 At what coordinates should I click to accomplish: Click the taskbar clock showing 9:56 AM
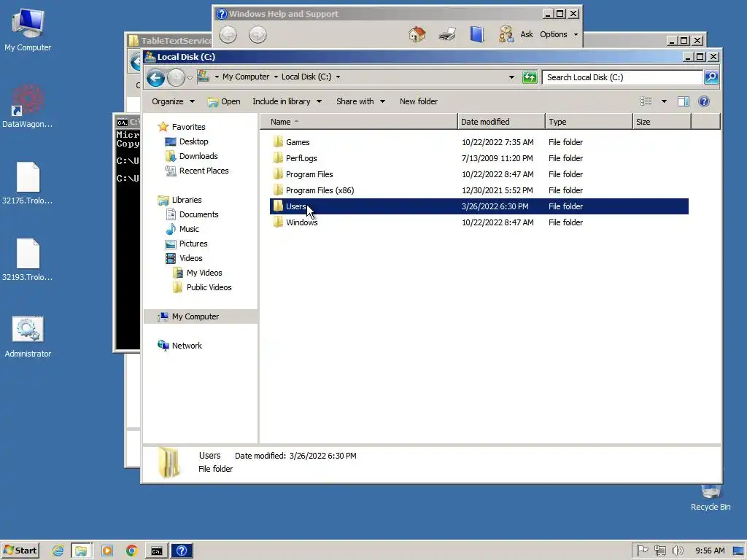710,551
